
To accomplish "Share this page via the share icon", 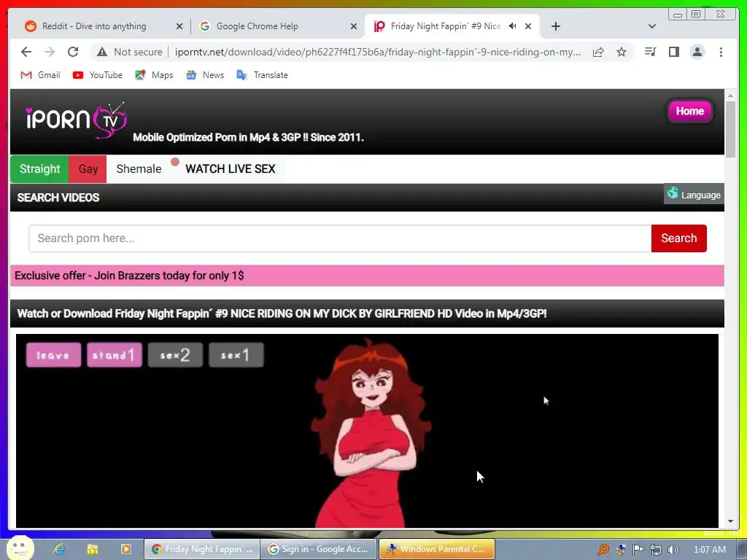I will (598, 52).
